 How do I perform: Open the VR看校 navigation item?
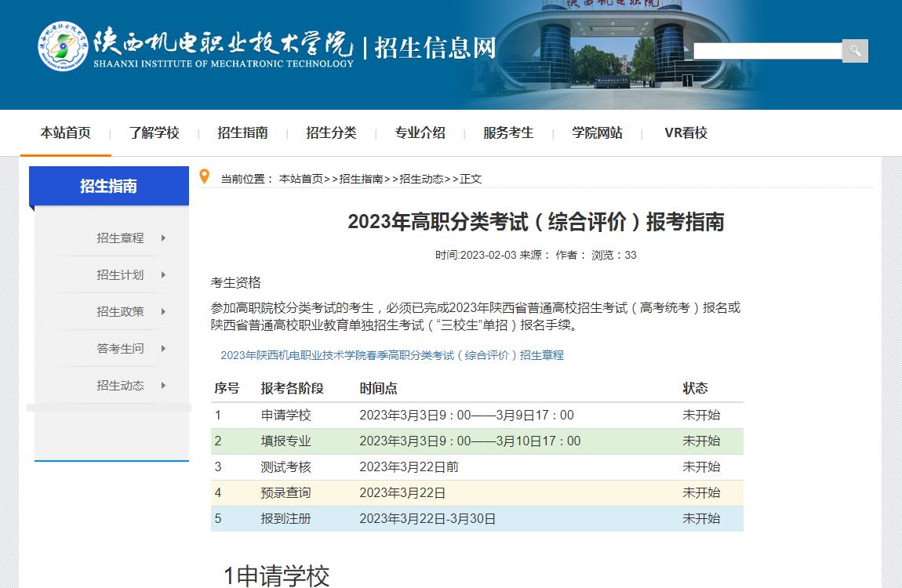click(x=686, y=132)
